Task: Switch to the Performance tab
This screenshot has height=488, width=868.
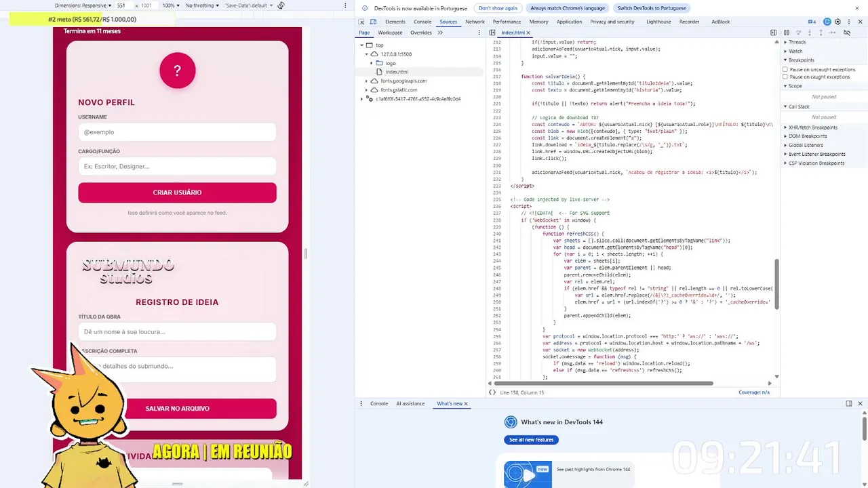Action: [507, 22]
